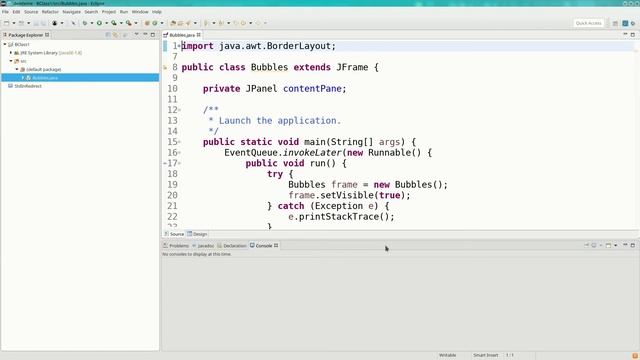This screenshot has width=640, height=360.
Task: Select Bubbles.java in Package Explorer
Action: (45, 78)
